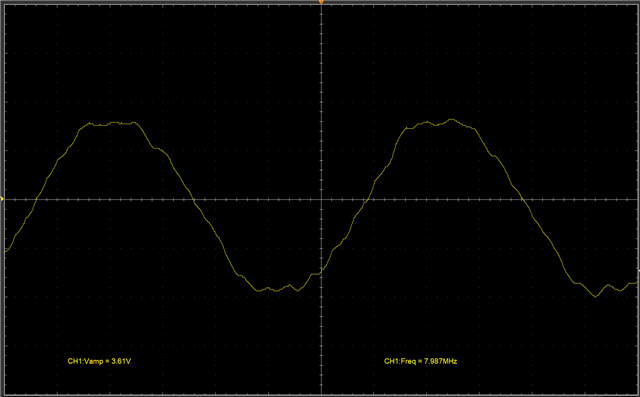Click the first negative trough of the waveform

pos(277,290)
